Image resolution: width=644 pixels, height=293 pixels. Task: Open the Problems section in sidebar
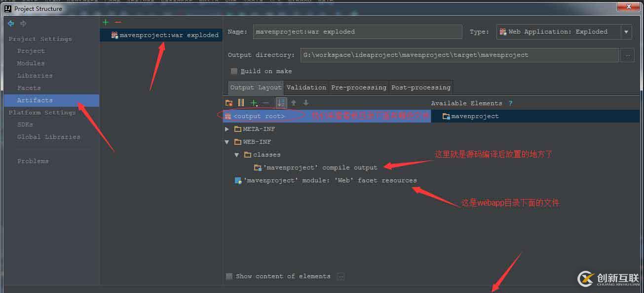[x=33, y=161]
